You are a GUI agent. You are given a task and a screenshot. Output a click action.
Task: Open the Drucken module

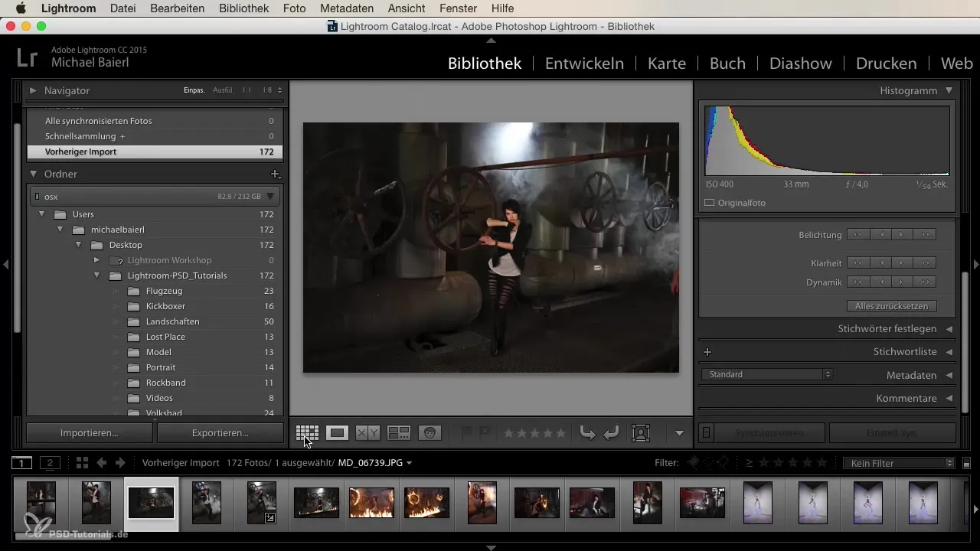[x=887, y=64]
